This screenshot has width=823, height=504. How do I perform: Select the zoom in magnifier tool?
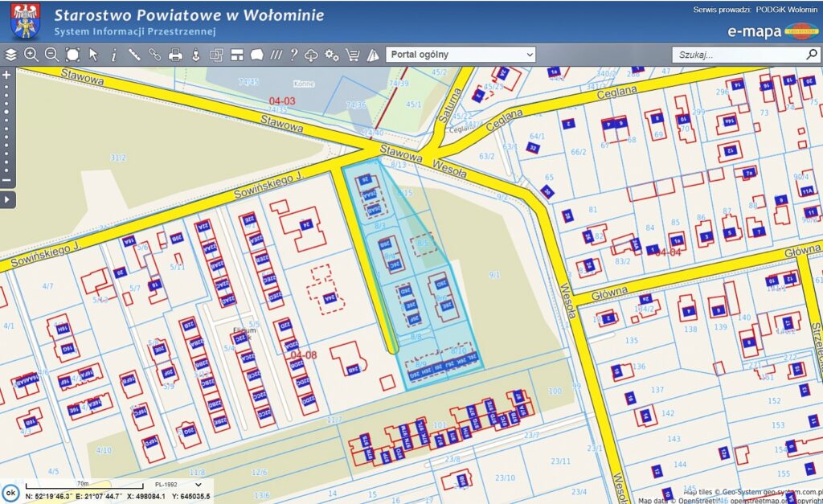pyautogui.click(x=31, y=55)
